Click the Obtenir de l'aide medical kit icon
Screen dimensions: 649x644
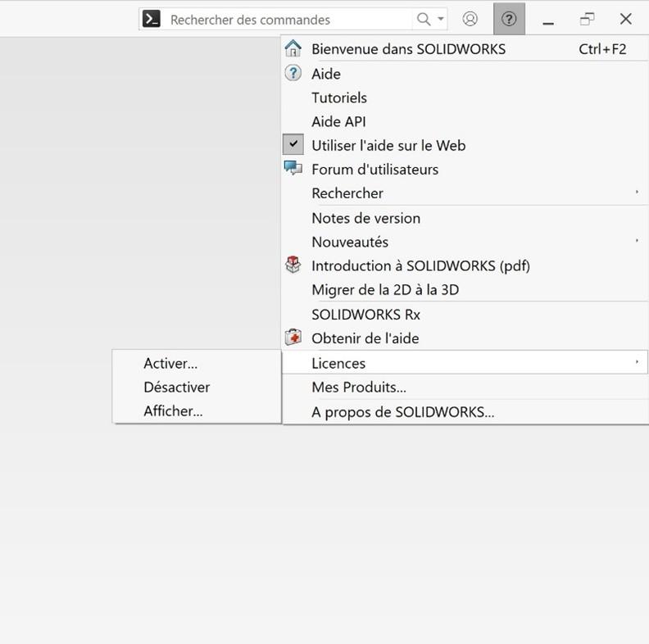(x=293, y=338)
